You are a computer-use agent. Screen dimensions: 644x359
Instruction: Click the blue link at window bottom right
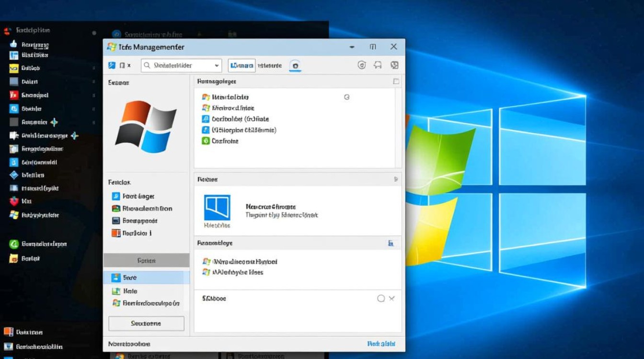381,344
